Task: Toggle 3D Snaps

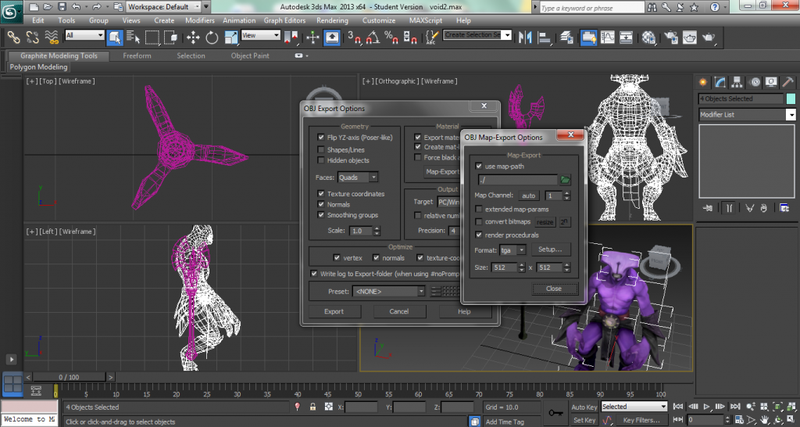Action: 354,37
